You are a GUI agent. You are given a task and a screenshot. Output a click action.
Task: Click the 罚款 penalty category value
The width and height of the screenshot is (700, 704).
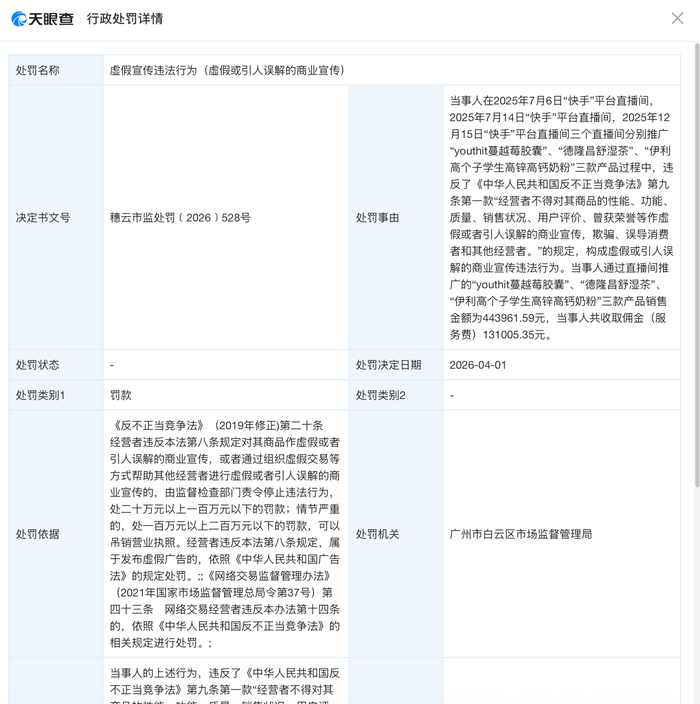click(121, 395)
